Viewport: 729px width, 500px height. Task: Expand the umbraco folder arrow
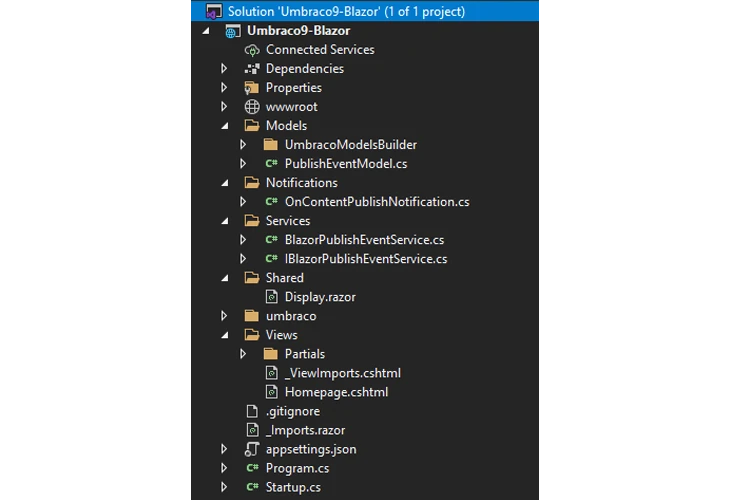[x=224, y=316]
